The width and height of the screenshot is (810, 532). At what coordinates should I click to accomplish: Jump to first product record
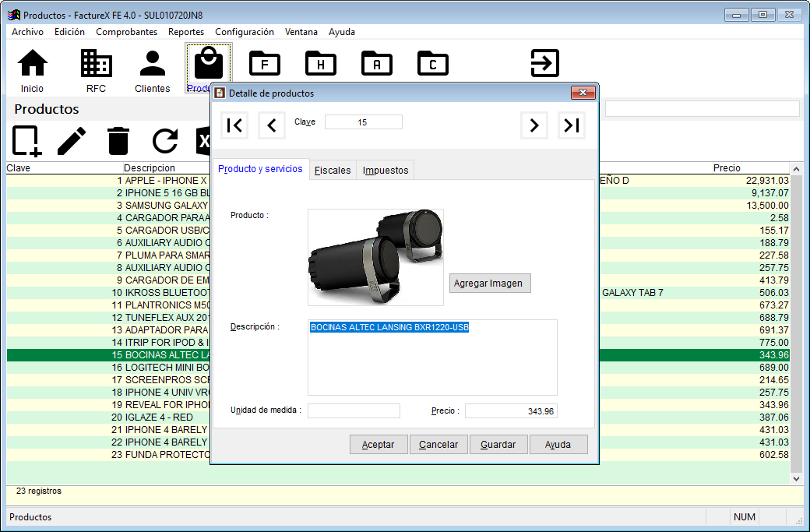tap(234, 125)
